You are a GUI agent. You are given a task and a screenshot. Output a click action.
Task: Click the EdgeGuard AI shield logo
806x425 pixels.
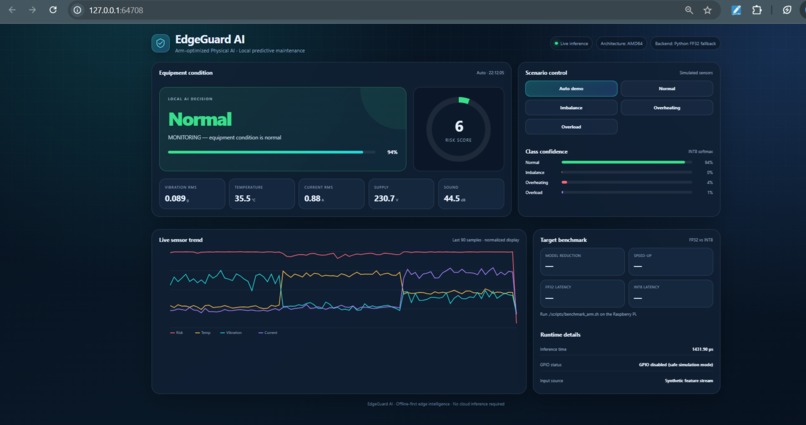coord(160,44)
